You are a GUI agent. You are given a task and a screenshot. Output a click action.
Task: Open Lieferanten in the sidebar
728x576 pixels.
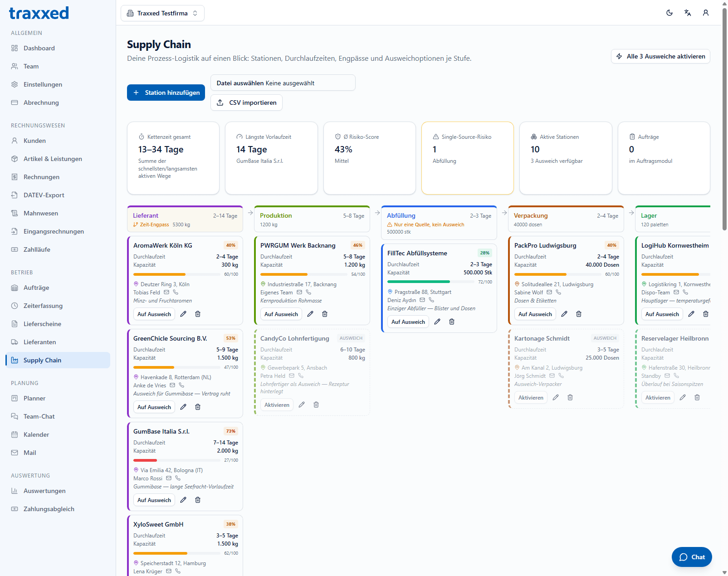58,342
